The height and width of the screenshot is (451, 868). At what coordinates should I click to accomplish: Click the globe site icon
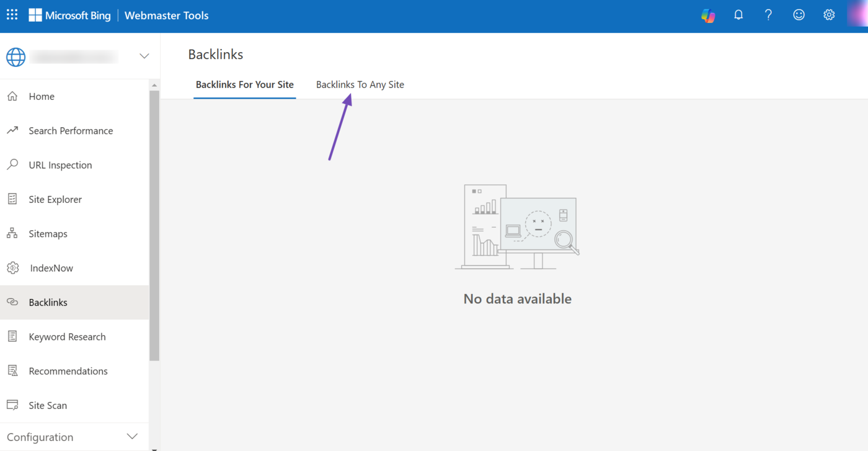(x=16, y=56)
